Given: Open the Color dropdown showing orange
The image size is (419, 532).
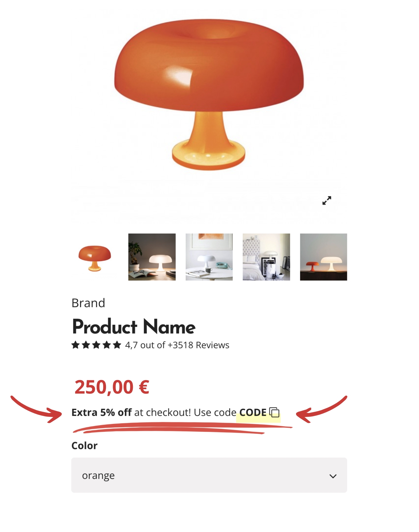Looking at the screenshot, I should (x=209, y=475).
